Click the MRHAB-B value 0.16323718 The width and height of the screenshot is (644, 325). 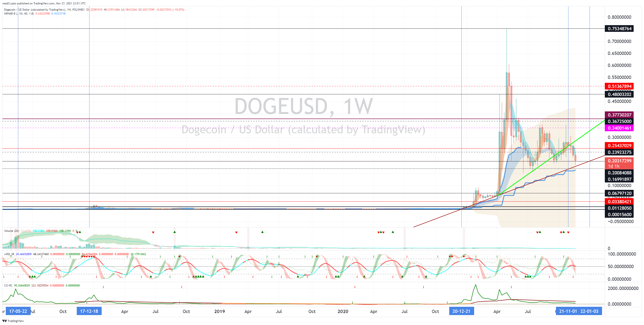58,14
